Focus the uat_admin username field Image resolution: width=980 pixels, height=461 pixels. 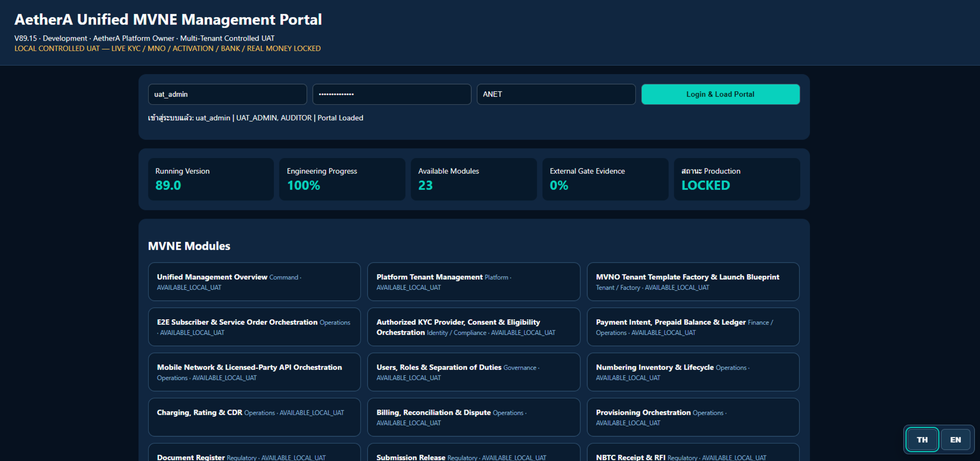[227, 94]
